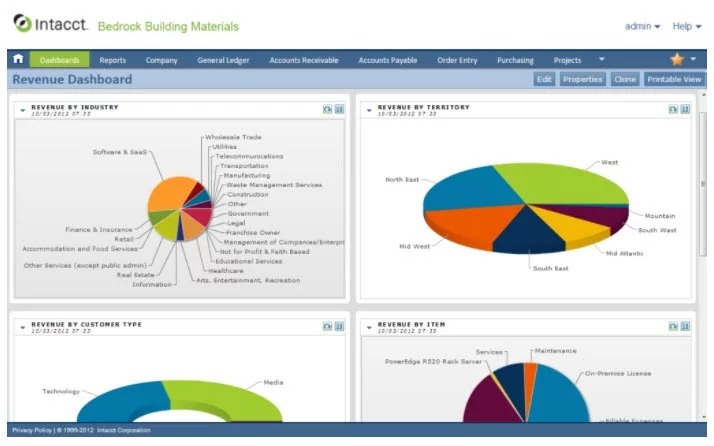This screenshot has width=714, height=446.
Task: Click the Mountain territory label
Action: 660,216
